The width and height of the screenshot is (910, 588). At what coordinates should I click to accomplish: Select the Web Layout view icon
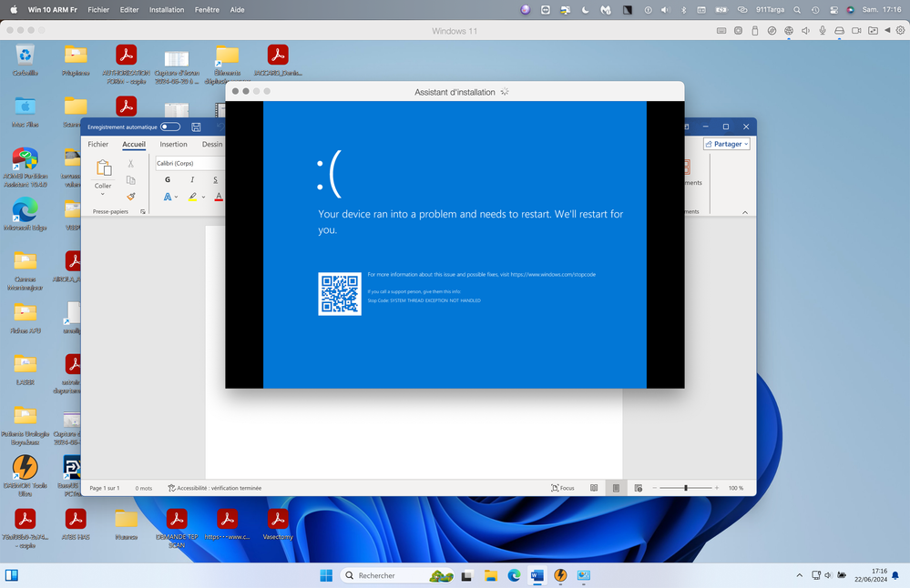[x=639, y=488]
